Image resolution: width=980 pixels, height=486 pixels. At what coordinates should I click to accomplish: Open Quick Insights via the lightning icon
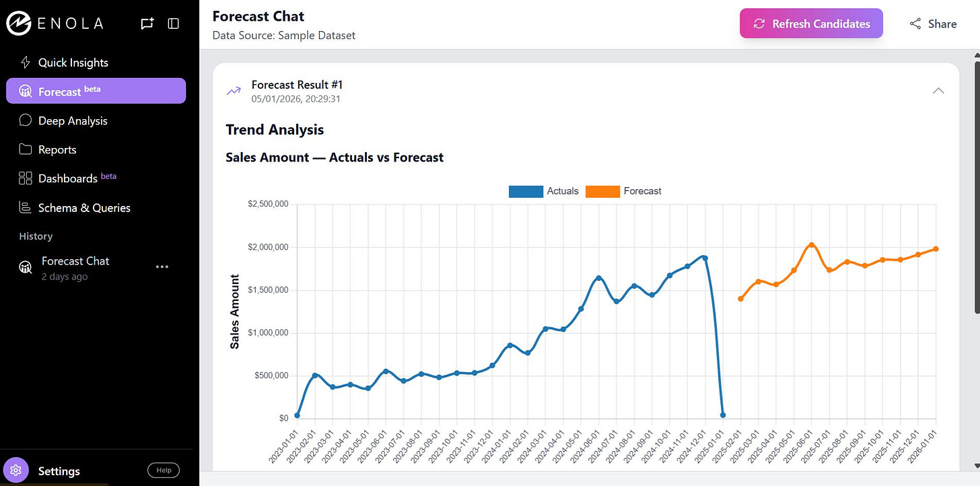(25, 62)
